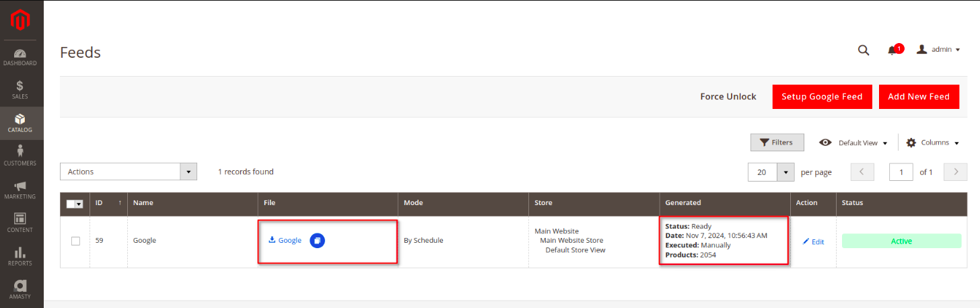Click the 'Google' name cell
980x308 pixels.
pyautogui.click(x=145, y=240)
